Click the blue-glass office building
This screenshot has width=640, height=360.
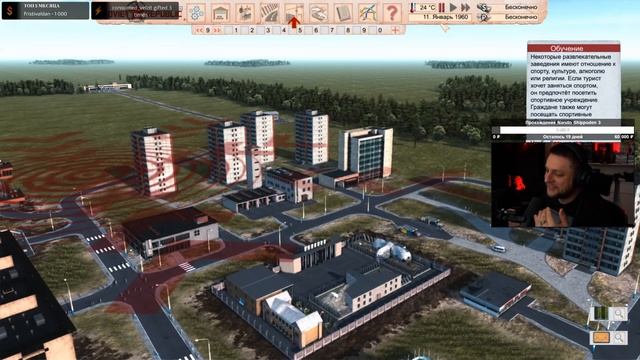pyautogui.click(x=366, y=154)
